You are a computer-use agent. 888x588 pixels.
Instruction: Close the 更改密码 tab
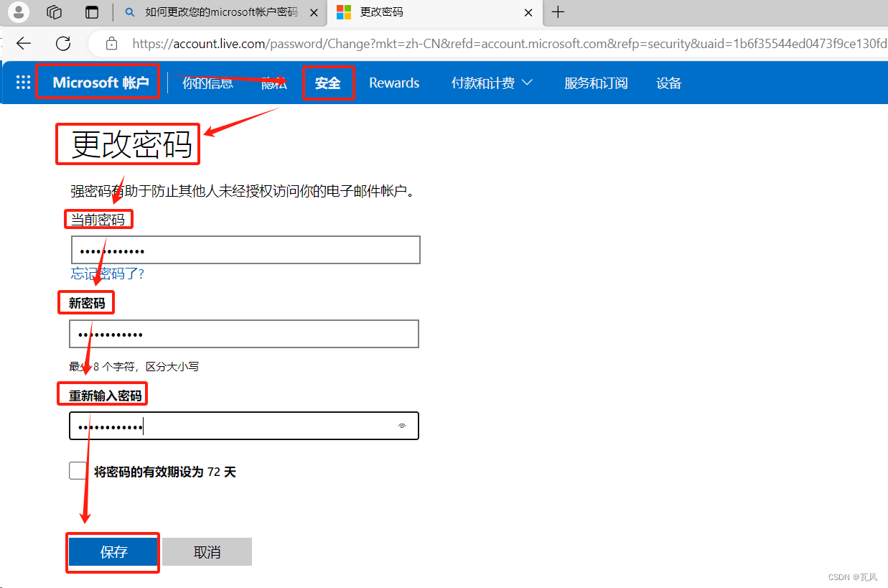[x=528, y=12]
